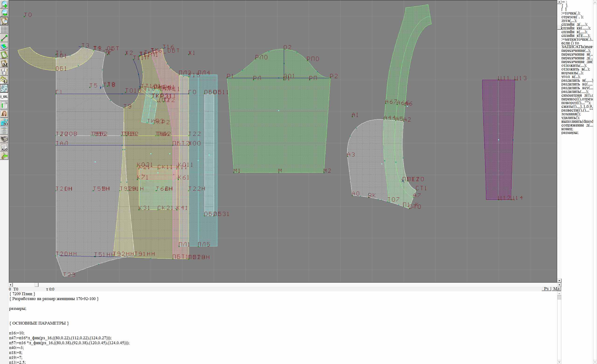This screenshot has width=597, height=364.
Task: Select 'пересечение(,.);' in operator list
Action: pos(576,51)
